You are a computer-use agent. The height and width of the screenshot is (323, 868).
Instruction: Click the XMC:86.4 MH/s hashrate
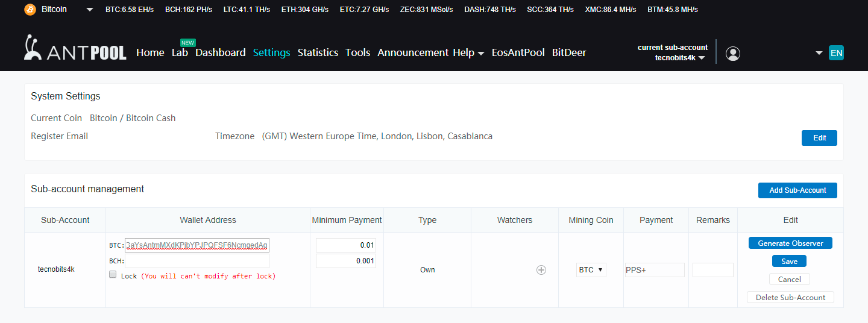[611, 10]
